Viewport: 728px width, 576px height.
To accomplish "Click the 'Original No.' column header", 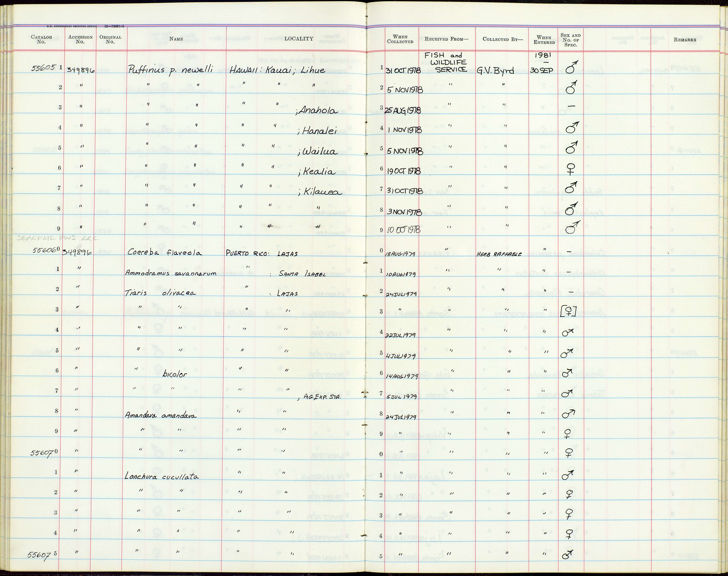I will pos(110,39).
